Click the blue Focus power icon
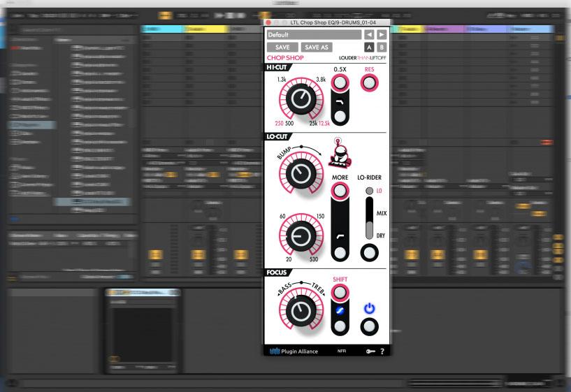The height and width of the screenshot is (392, 571). [369, 307]
